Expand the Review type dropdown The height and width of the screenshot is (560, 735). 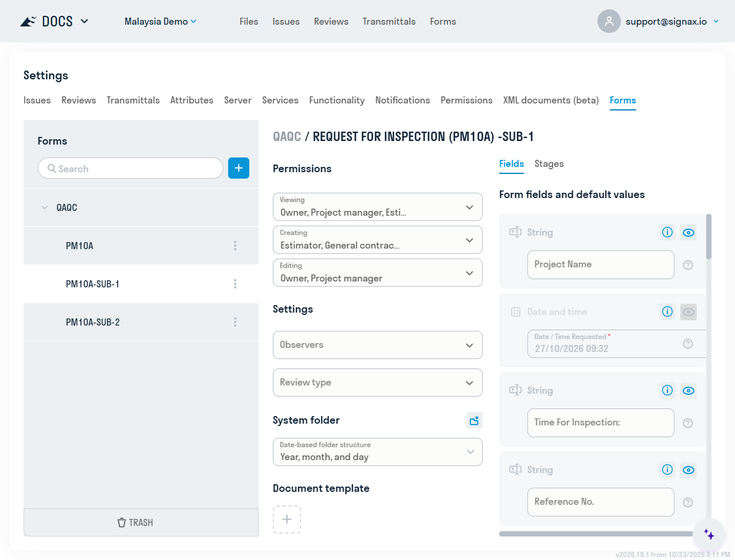(x=377, y=383)
